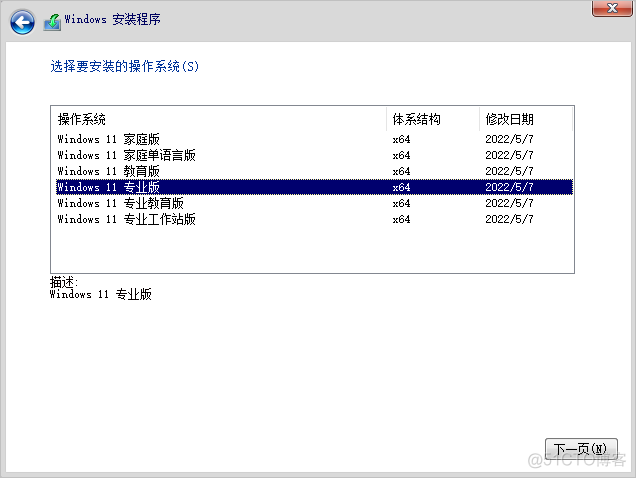636x478 pixels.
Task: Click the 选择要安装的操作系统(S) heading
Action: tap(125, 66)
